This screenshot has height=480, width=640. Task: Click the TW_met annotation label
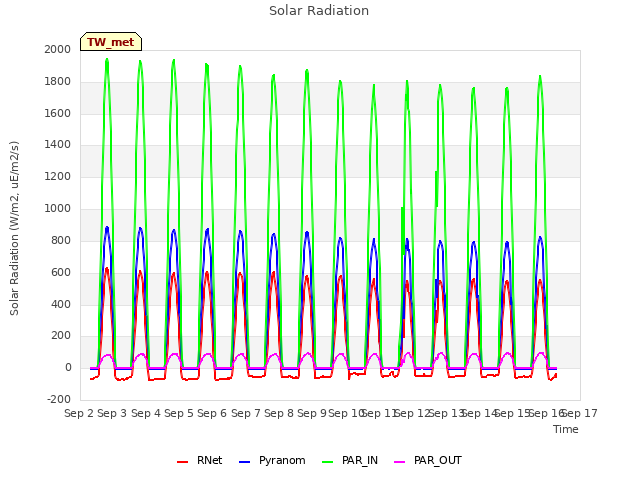pyautogui.click(x=111, y=42)
